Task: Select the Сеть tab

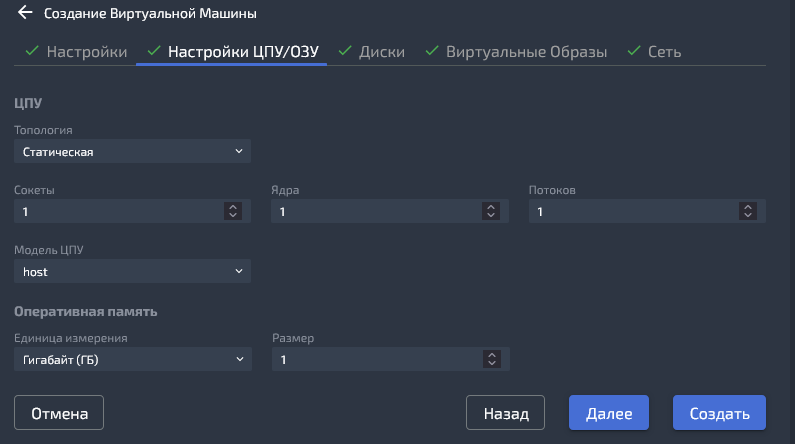Action: click(664, 52)
